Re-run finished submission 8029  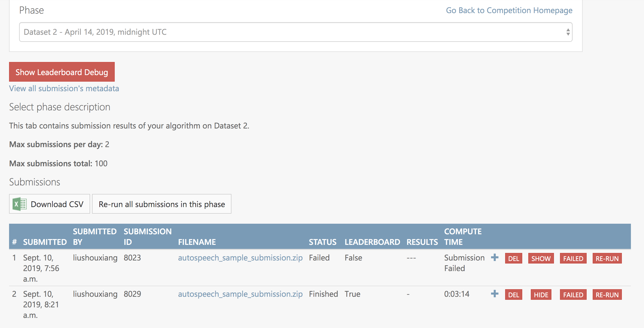(x=607, y=294)
